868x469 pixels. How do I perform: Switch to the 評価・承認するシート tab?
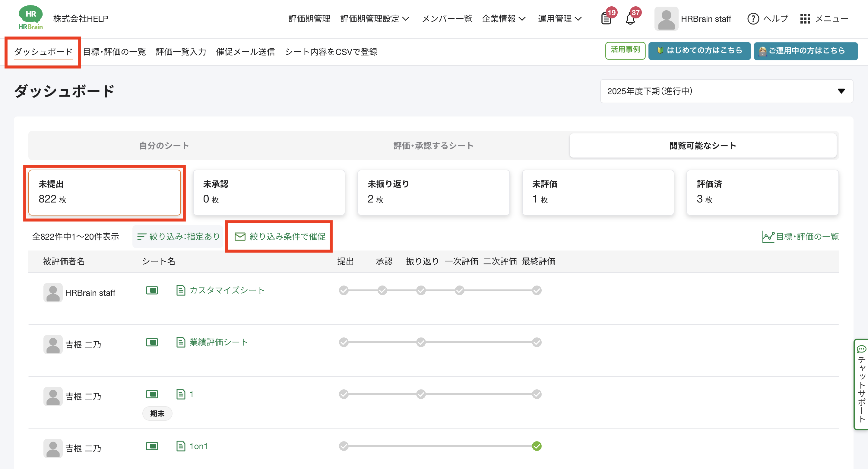tap(433, 146)
